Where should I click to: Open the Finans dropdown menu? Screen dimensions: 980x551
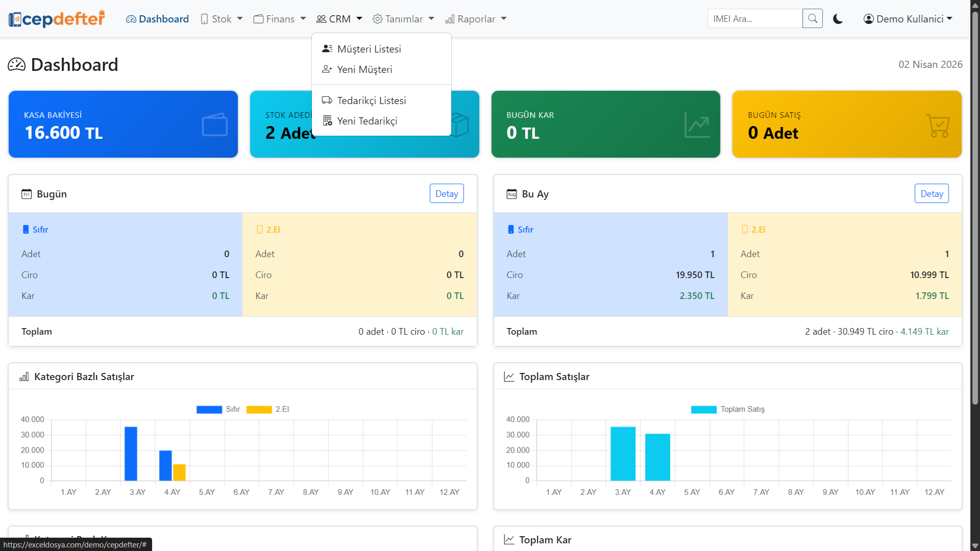pyautogui.click(x=280, y=19)
